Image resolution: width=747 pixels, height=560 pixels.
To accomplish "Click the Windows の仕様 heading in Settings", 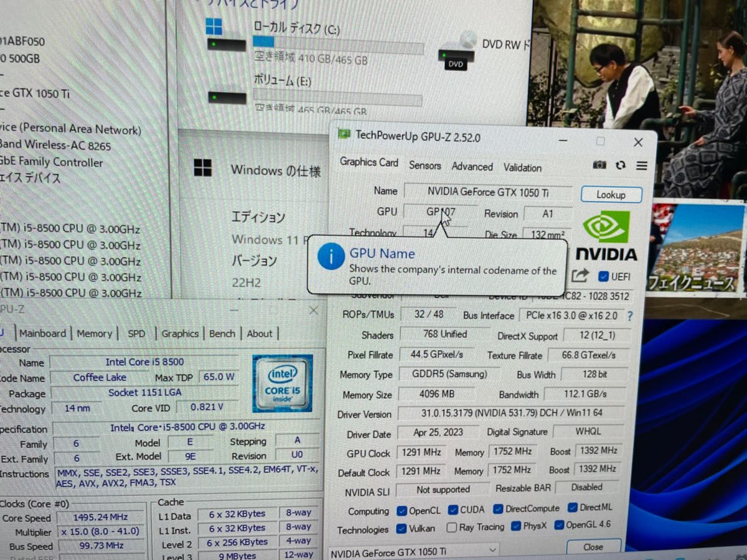I will (276, 170).
